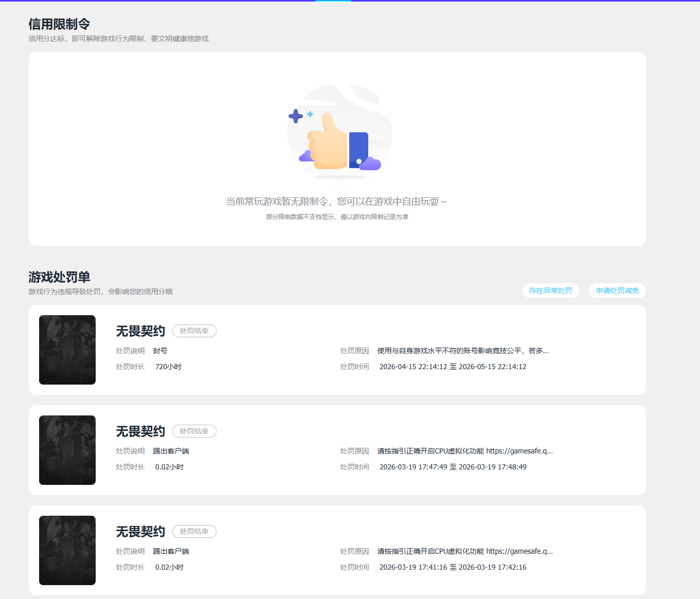Click 0.02小时 duration in the 17:41:16 record
700x599 pixels.
(169, 567)
